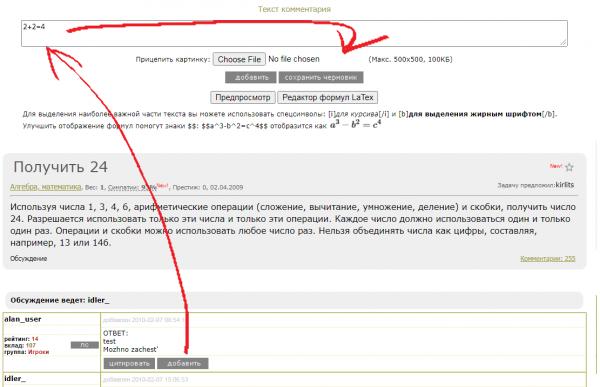Click the 'Mozhno zachest'' comment text
Screen dimensions: 600x387
(x=131, y=349)
